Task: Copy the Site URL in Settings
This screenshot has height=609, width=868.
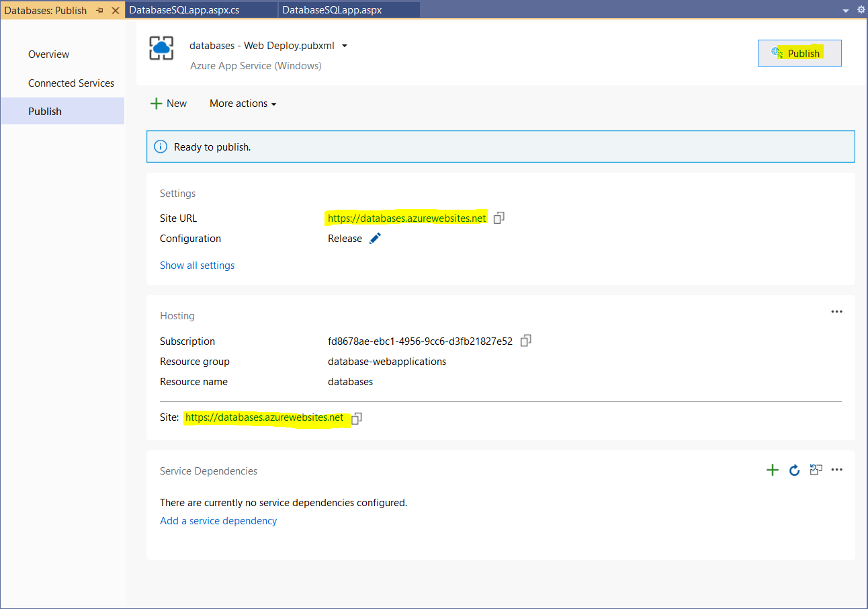Action: (499, 218)
